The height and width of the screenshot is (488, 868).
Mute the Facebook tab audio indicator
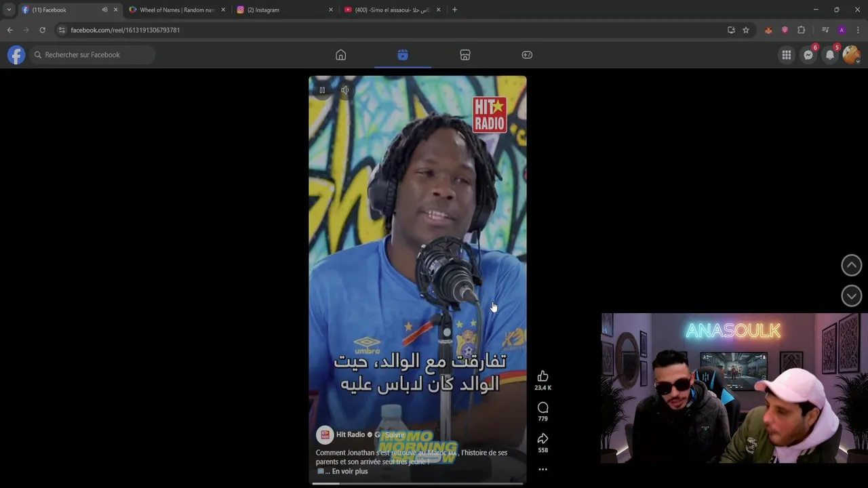coord(104,9)
